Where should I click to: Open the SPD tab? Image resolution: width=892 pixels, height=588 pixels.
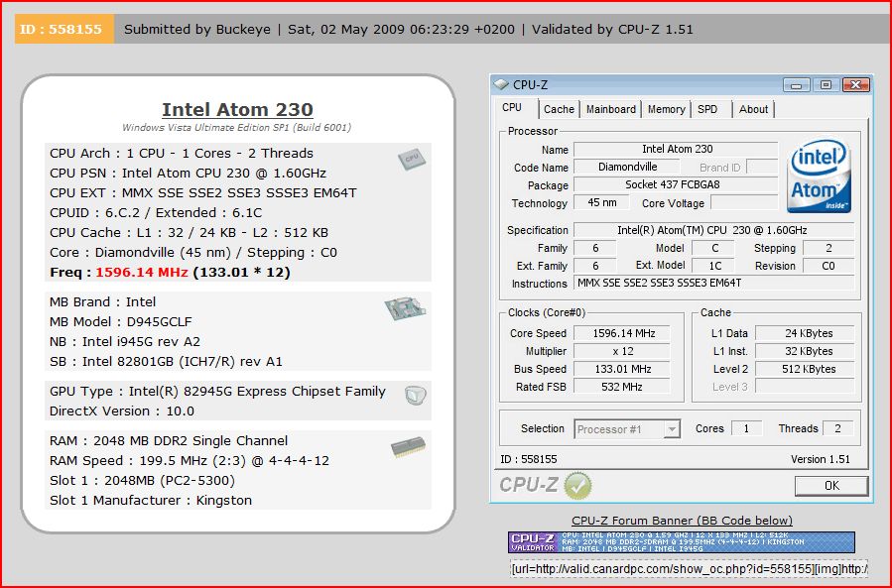pos(707,109)
